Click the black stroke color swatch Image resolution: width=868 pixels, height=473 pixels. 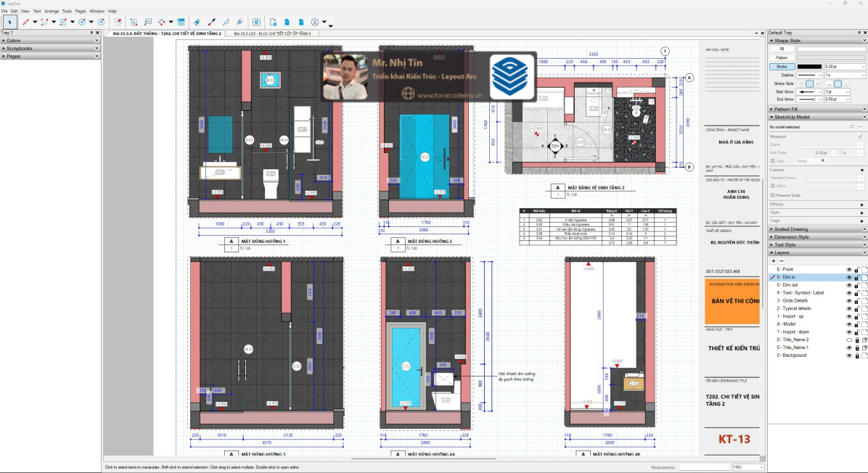point(809,67)
